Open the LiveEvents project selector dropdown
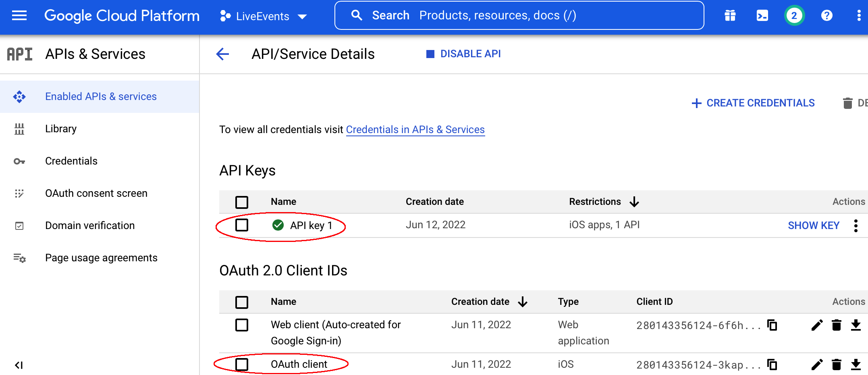Viewport: 868px width, 375px height. (264, 16)
